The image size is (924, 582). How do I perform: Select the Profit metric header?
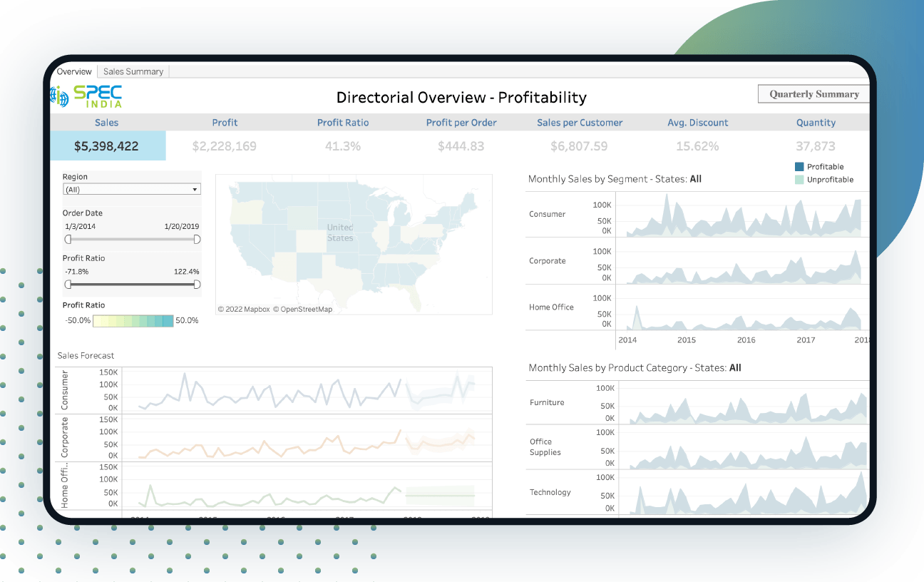tap(225, 123)
